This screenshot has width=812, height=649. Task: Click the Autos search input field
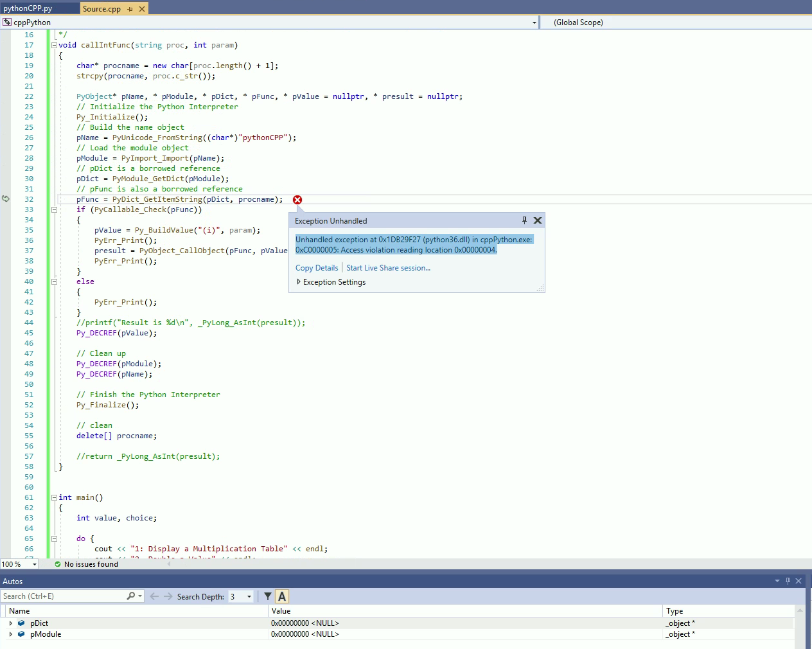pyautogui.click(x=63, y=596)
